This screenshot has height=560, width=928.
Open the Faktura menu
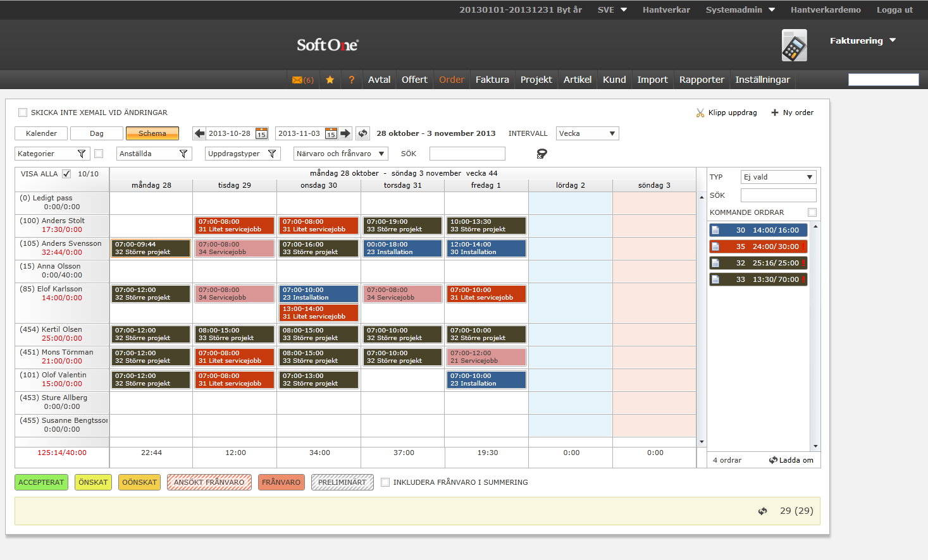point(492,80)
